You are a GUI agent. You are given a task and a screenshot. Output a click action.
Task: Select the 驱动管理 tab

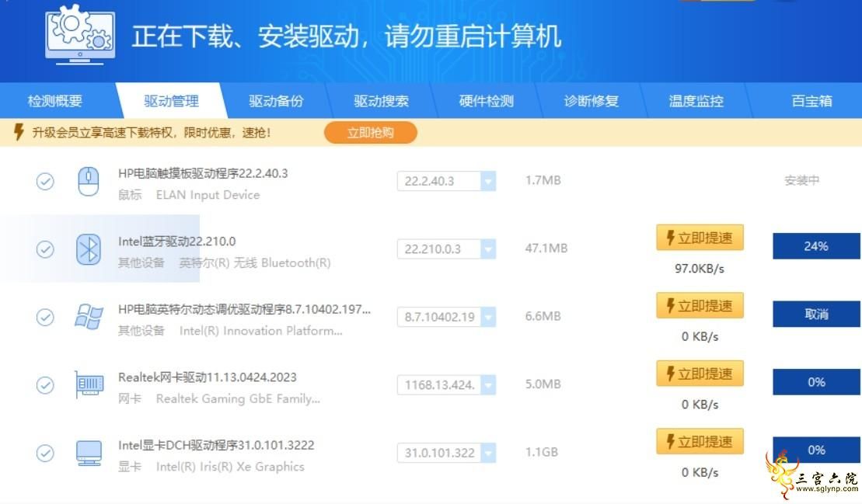pyautogui.click(x=172, y=101)
